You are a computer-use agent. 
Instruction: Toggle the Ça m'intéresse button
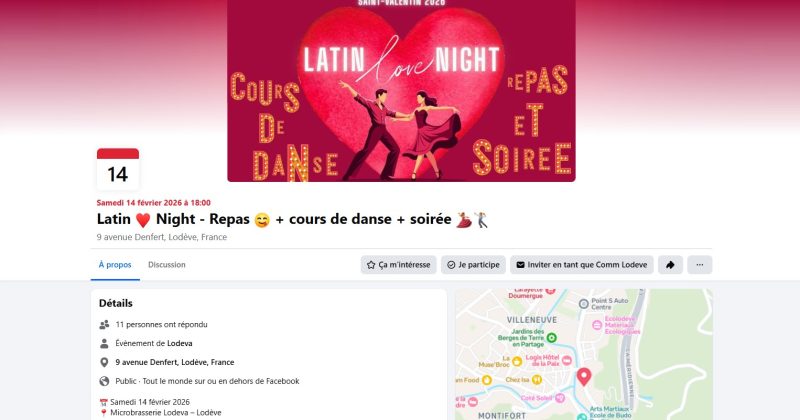(398, 265)
